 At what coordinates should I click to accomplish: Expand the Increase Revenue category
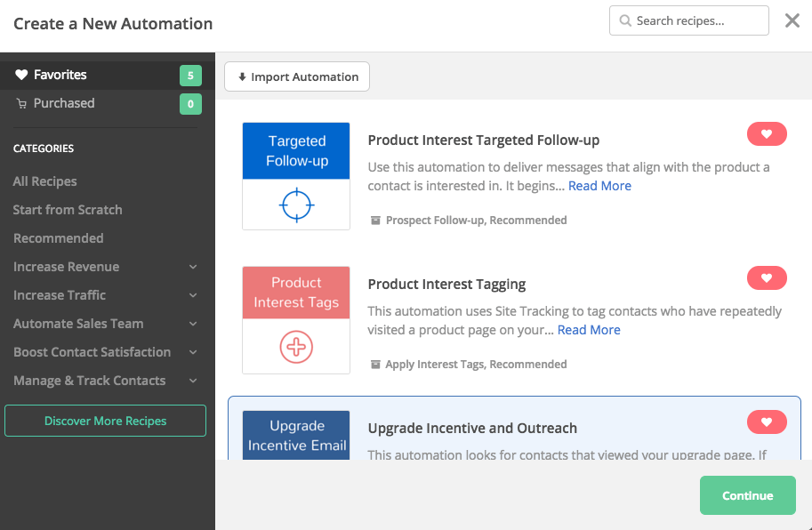point(193,267)
